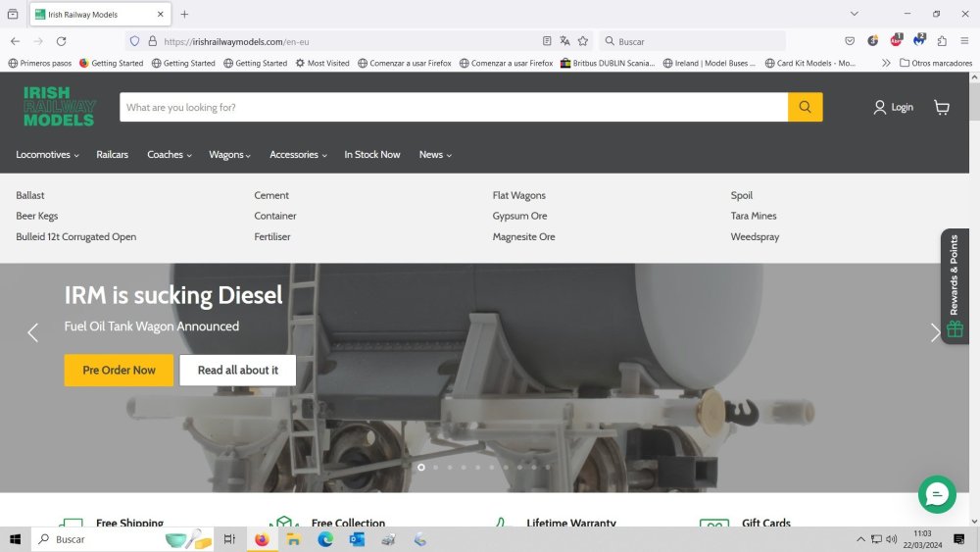Open the Rewards & Points side tab
Viewport: 980px width, 552px height.
point(955,286)
